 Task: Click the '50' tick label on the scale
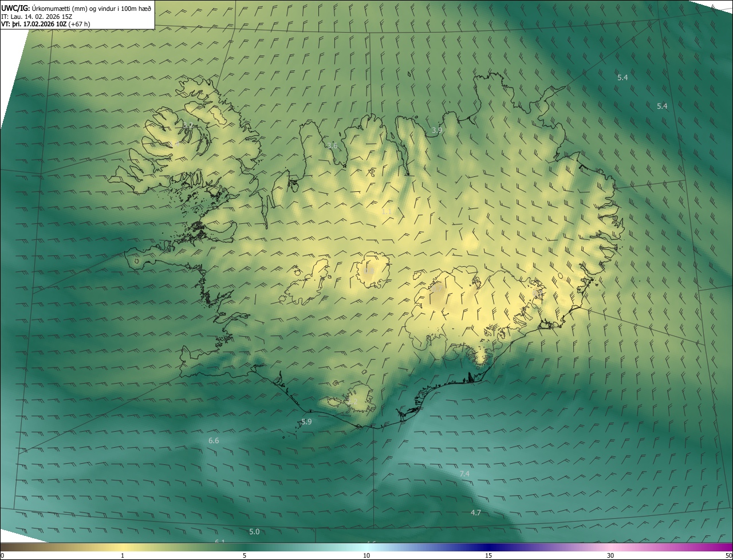click(x=728, y=555)
